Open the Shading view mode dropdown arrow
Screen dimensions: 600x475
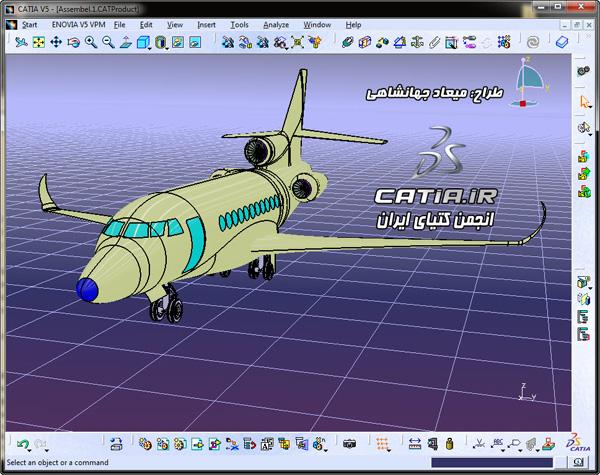click(x=167, y=49)
